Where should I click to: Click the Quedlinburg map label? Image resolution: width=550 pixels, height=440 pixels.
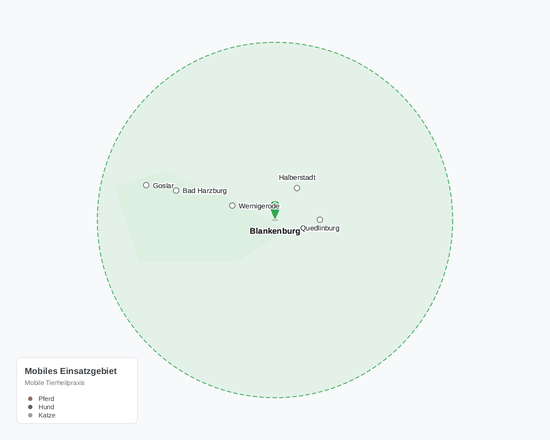point(320,228)
